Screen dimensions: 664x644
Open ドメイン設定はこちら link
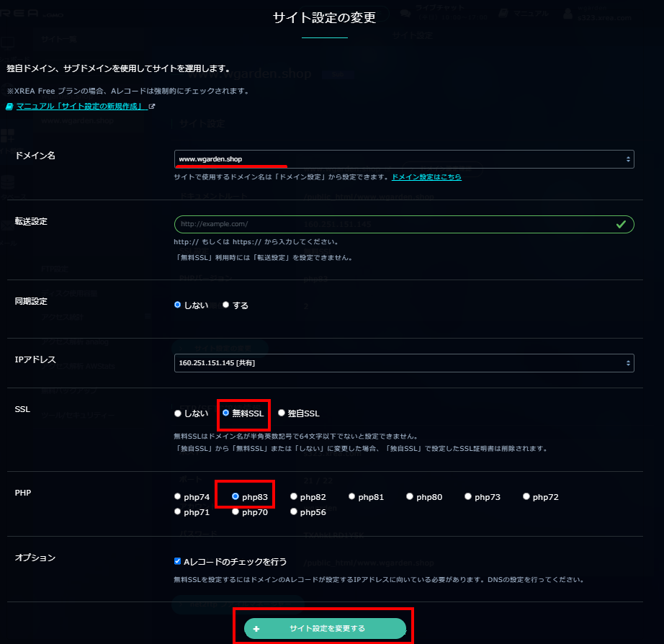[x=426, y=176]
